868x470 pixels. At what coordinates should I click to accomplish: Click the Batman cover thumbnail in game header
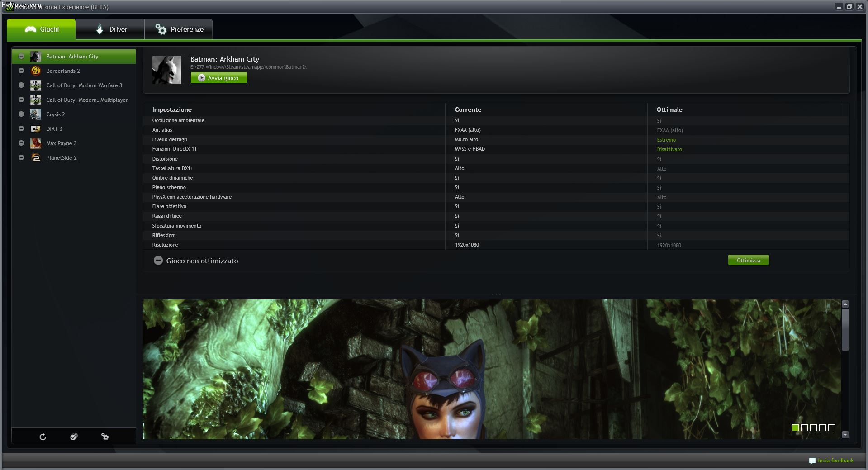point(167,70)
